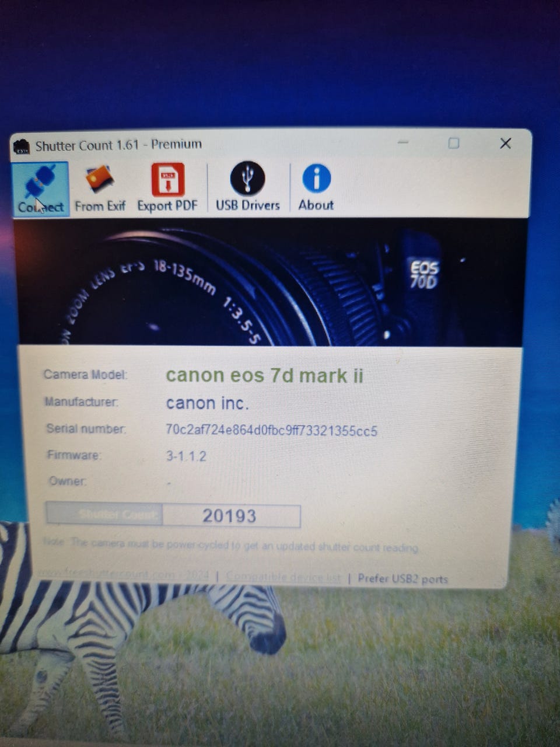Click the Firmware label
The height and width of the screenshot is (747, 560).
(x=73, y=455)
